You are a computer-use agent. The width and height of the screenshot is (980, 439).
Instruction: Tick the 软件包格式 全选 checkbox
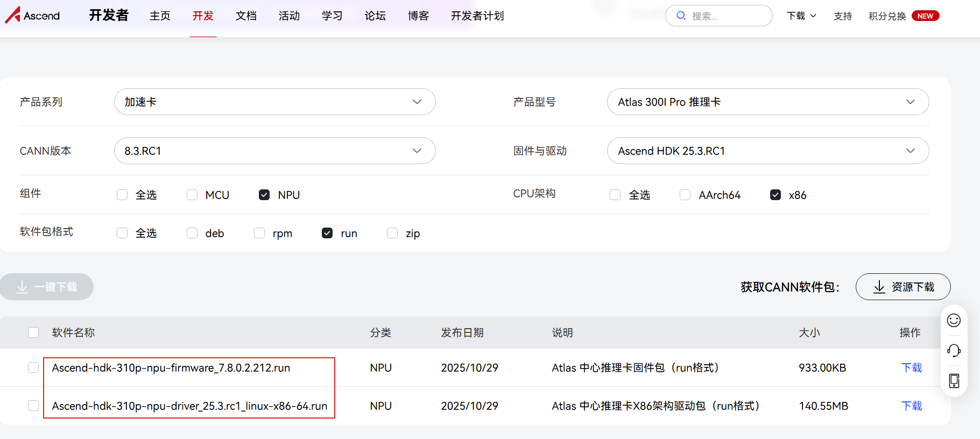click(122, 233)
